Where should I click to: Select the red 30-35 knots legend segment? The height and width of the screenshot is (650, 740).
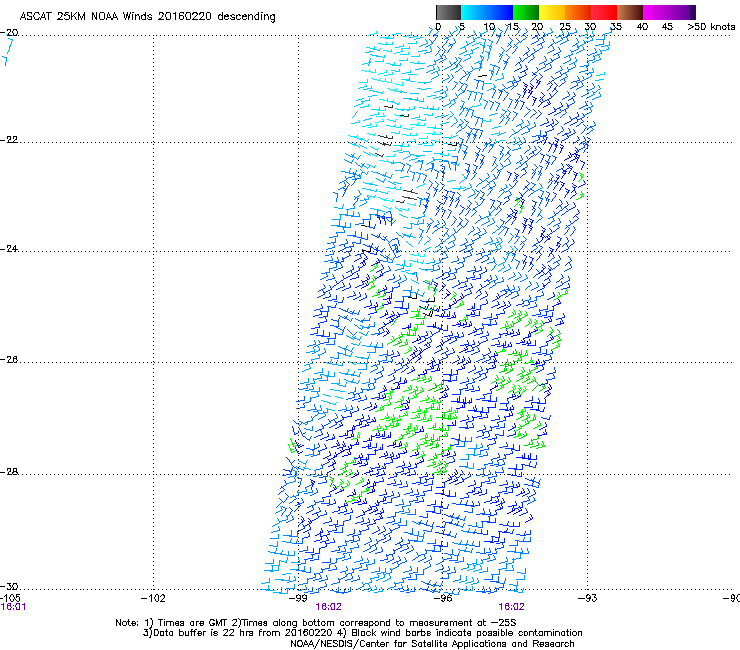pyautogui.click(x=604, y=12)
